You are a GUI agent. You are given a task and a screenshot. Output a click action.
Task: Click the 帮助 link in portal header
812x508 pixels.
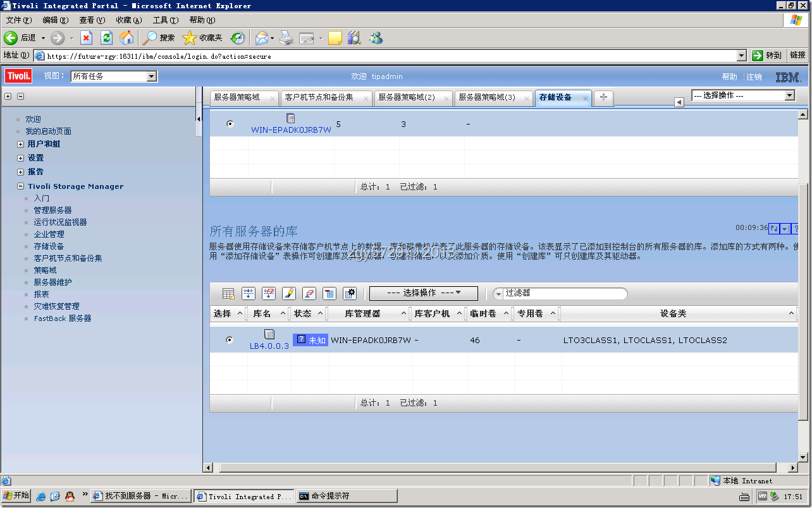point(729,77)
